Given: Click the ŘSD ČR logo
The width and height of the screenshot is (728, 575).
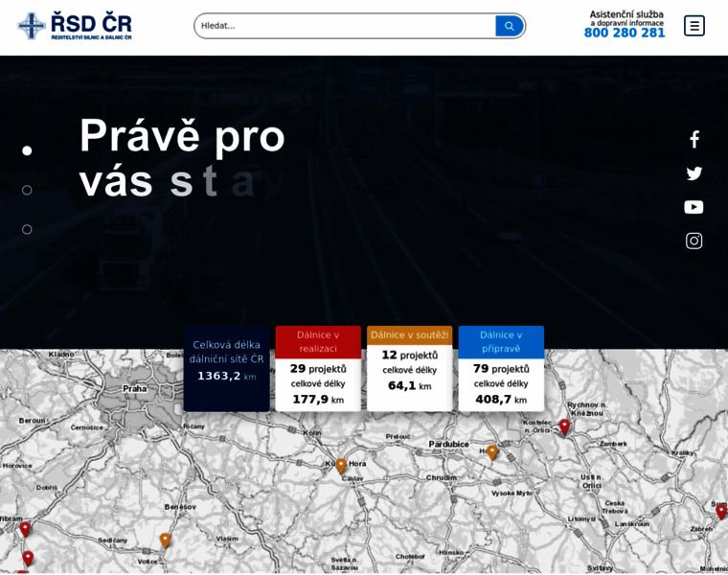Looking at the screenshot, I should point(75,26).
